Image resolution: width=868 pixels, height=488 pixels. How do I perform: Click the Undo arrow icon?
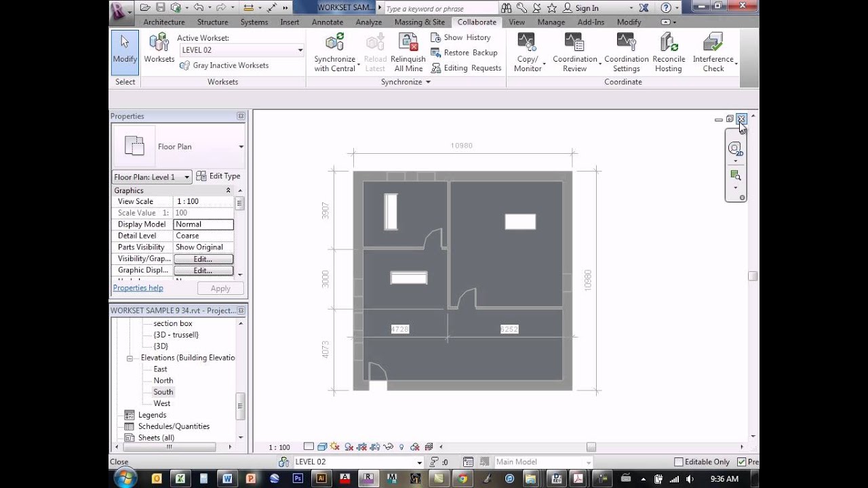coord(198,7)
